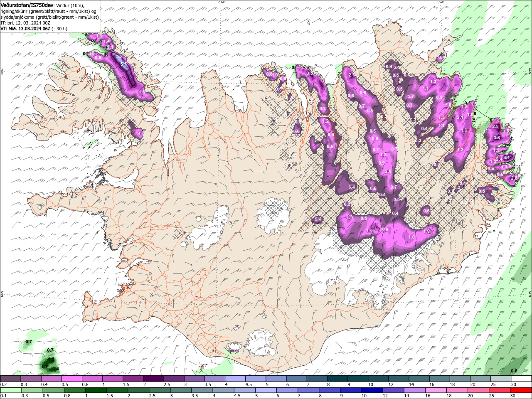Image resolution: width=532 pixels, height=399 pixels.
Task: Click the 'IT: þri. 12. 03. 2024 00Z' line
Action: 26,23
